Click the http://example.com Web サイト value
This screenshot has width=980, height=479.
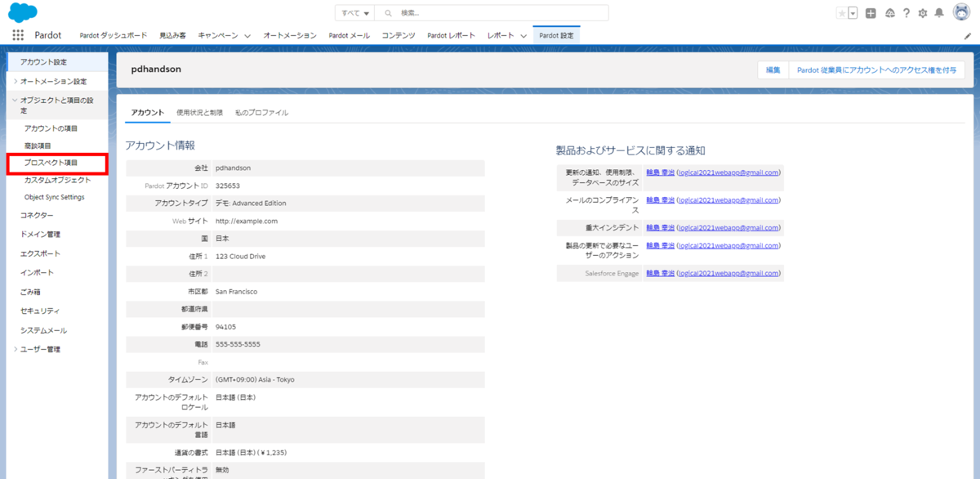(x=247, y=221)
